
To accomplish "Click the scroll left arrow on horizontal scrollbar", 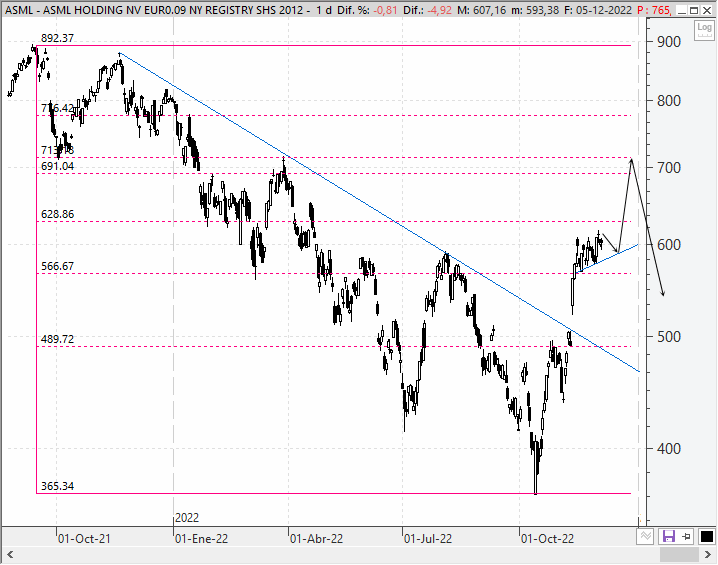I will 10,555.
